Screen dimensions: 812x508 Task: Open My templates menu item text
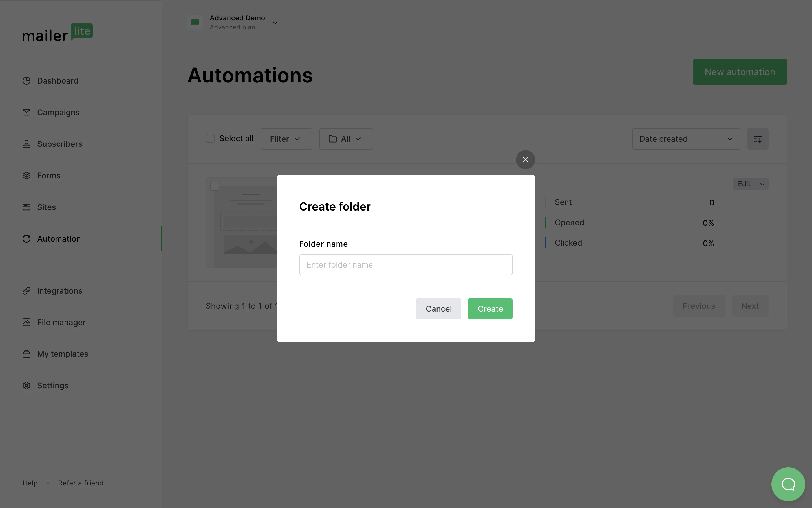[x=63, y=354]
